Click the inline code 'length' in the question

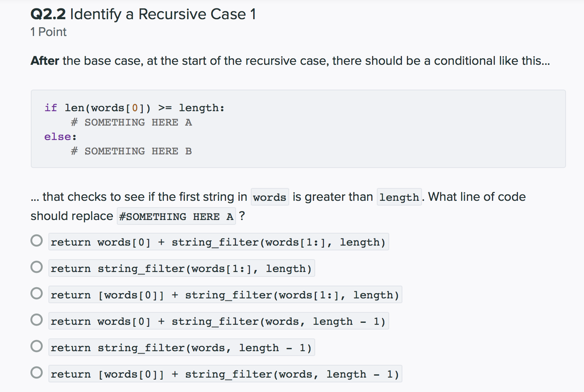click(399, 197)
